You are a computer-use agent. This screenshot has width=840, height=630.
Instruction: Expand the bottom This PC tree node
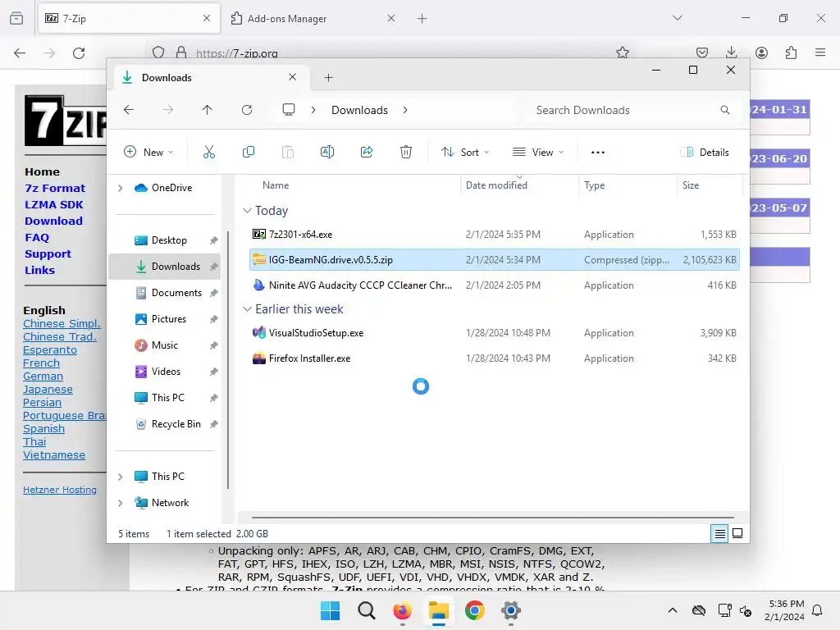tap(121, 477)
